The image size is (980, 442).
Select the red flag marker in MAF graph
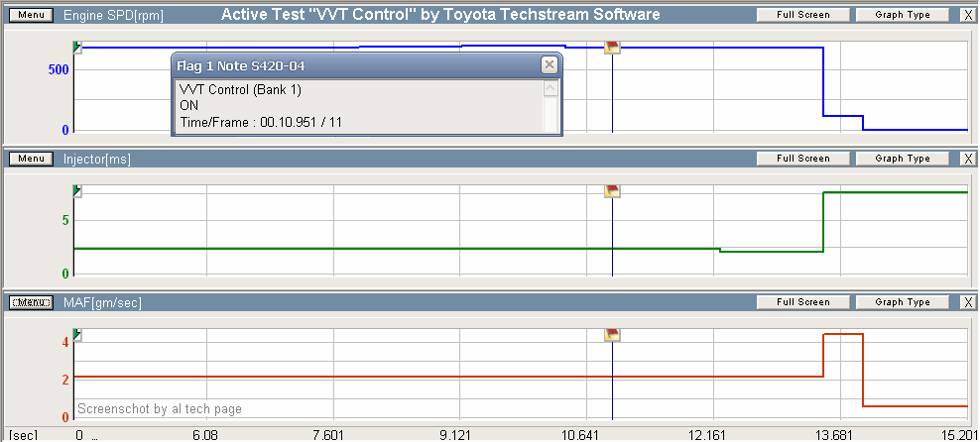pos(612,336)
